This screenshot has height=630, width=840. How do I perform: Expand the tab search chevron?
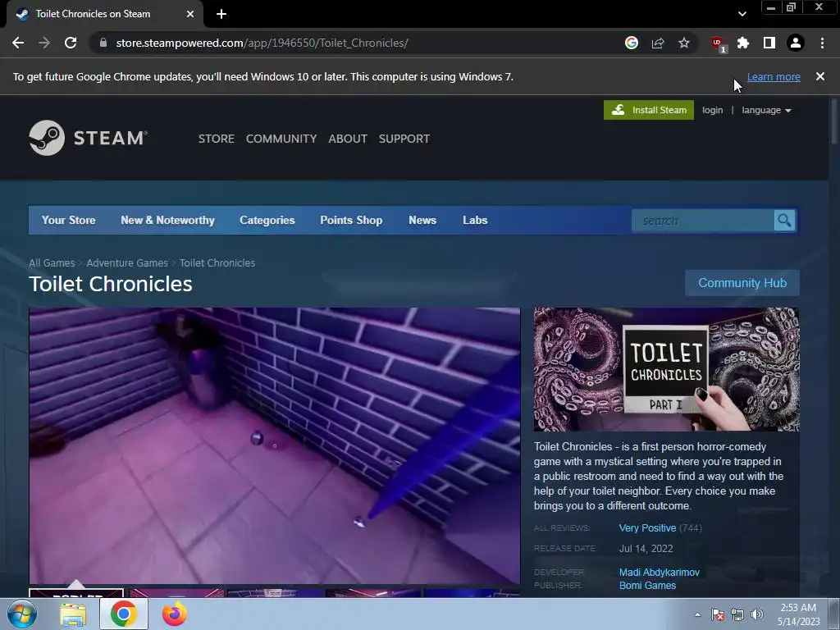coord(742,14)
